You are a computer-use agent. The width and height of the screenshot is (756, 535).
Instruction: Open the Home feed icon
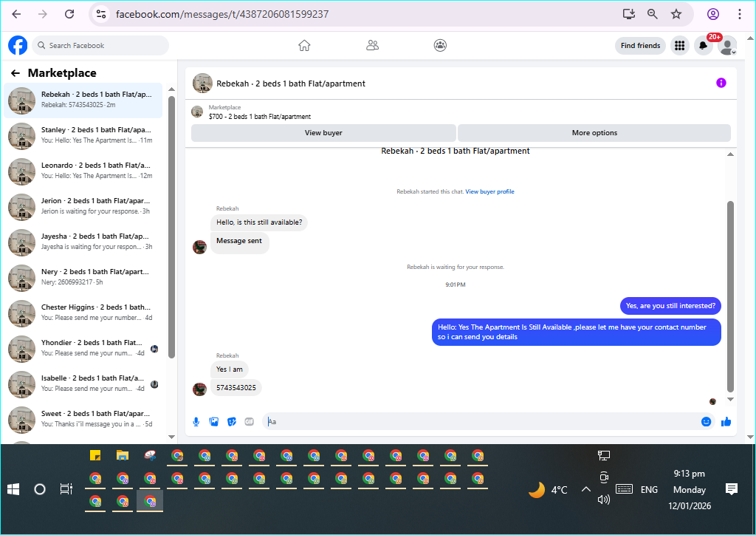pos(304,45)
